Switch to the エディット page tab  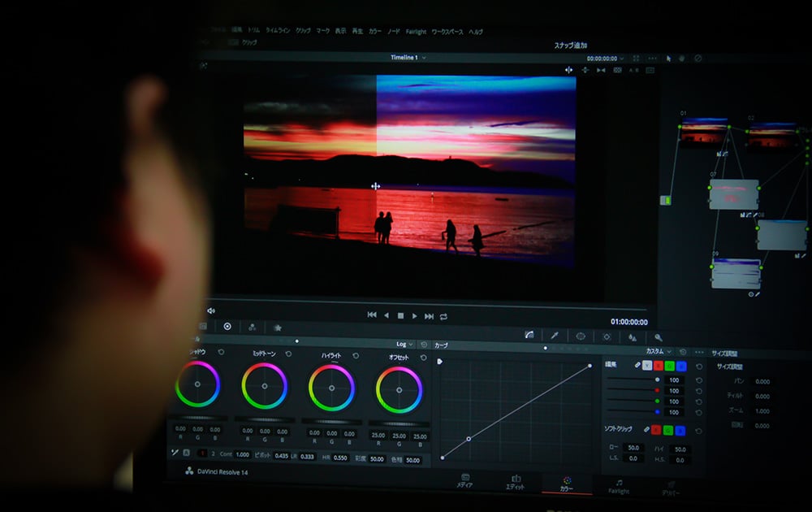(x=516, y=483)
